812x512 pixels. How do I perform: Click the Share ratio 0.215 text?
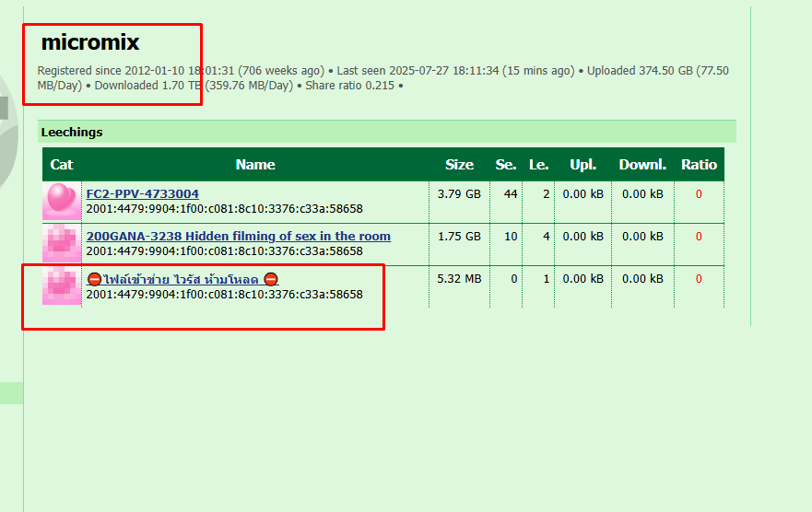(349, 86)
